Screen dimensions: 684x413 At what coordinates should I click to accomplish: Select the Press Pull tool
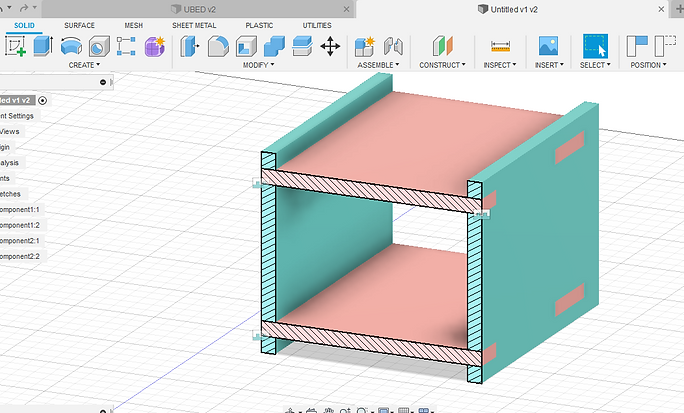point(190,46)
